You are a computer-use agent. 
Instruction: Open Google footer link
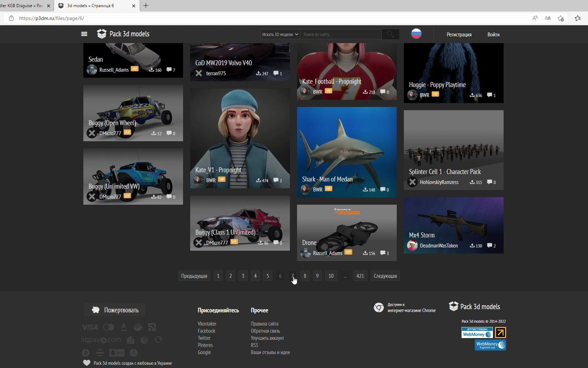tap(204, 352)
